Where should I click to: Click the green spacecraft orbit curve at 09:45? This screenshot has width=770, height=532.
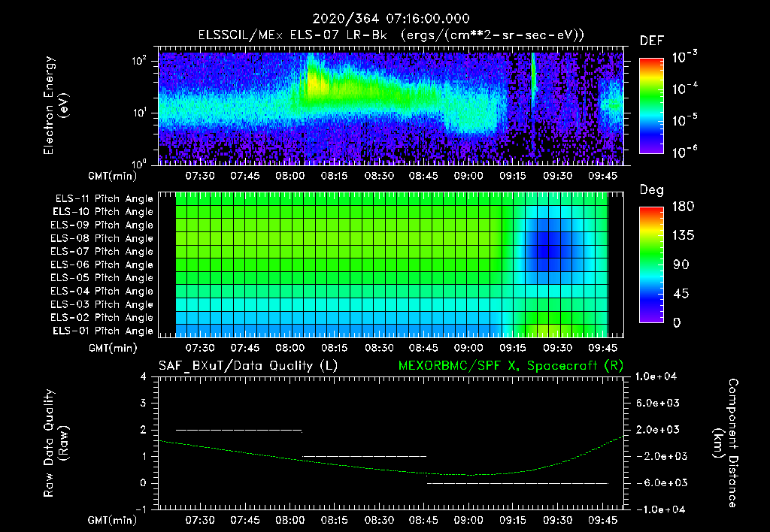pyautogui.click(x=602, y=446)
